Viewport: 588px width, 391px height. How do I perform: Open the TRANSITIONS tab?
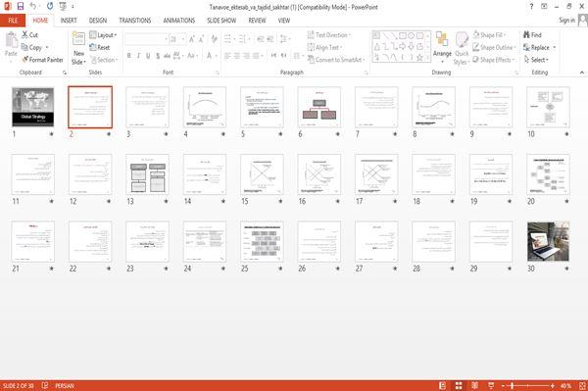135,21
